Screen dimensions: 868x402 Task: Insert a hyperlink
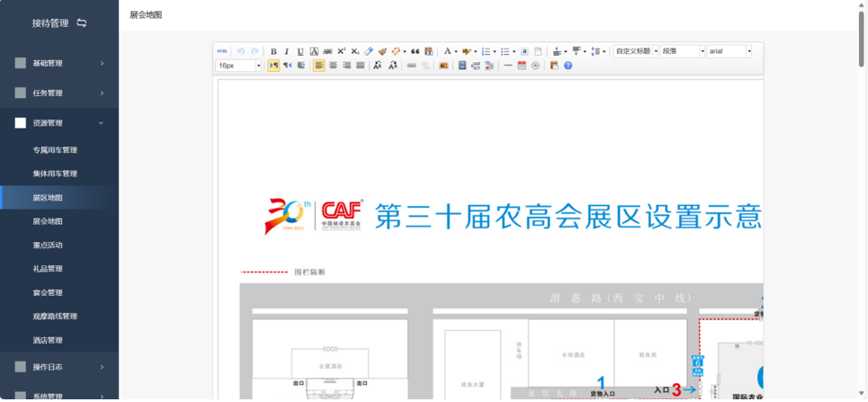(411, 66)
